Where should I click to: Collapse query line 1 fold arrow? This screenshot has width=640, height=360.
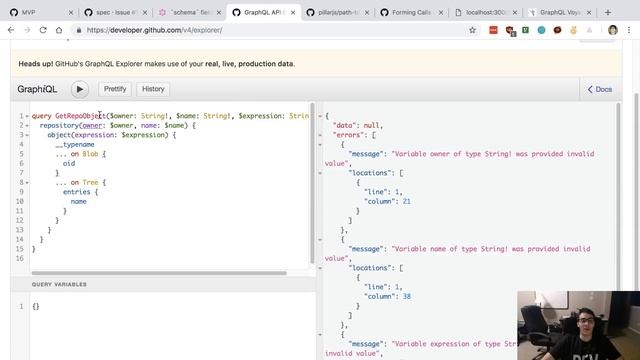[27, 116]
